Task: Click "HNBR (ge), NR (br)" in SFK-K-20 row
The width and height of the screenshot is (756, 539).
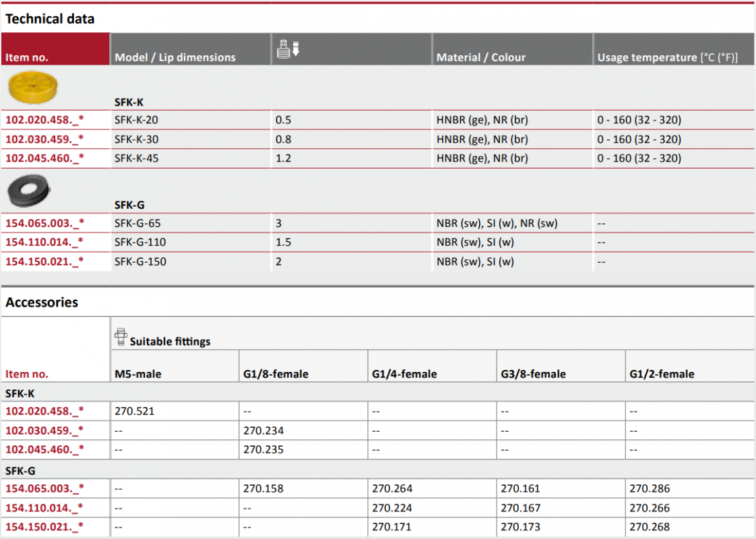Action: click(x=482, y=120)
